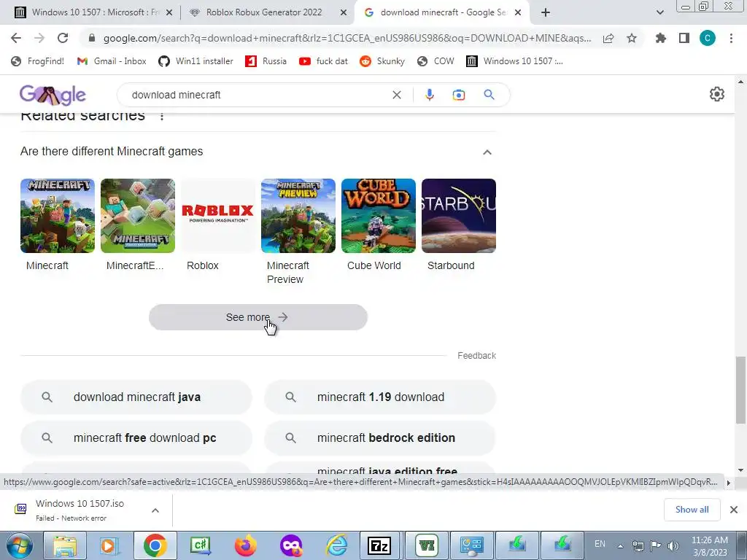This screenshot has width=747, height=560.
Task: Open Related searches three-dot options
Action: (x=162, y=117)
